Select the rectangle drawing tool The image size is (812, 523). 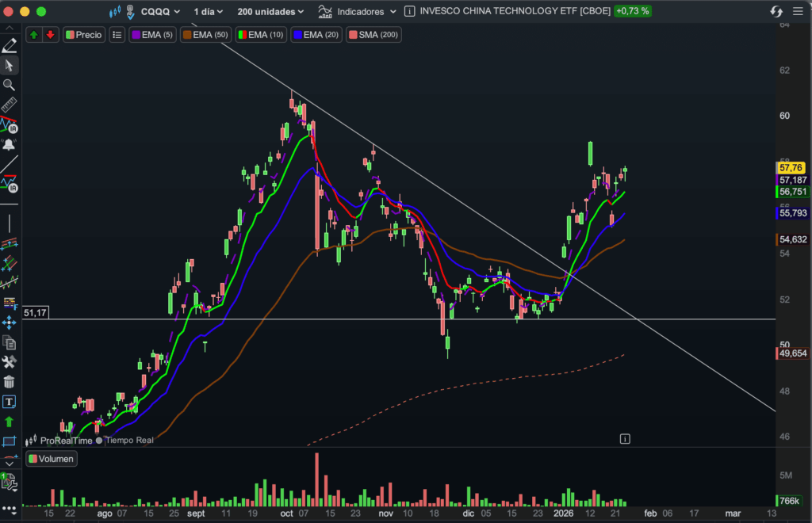[9, 441]
